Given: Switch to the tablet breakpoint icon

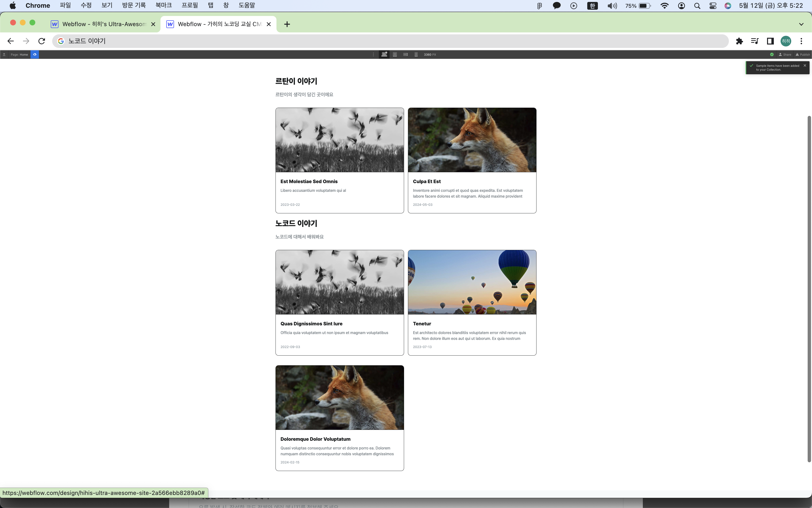Looking at the screenshot, I should 395,54.
